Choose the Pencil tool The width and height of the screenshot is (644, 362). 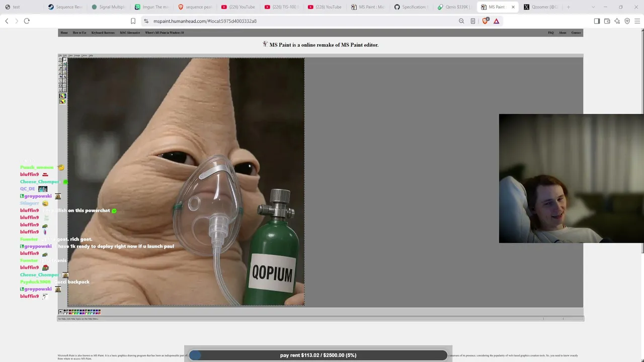[60, 72]
